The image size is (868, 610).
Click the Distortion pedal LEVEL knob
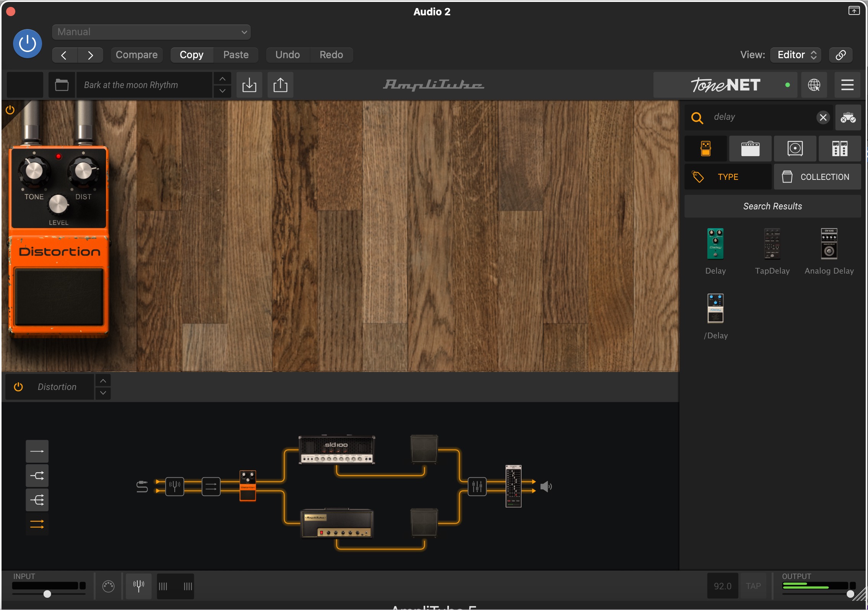click(x=58, y=204)
